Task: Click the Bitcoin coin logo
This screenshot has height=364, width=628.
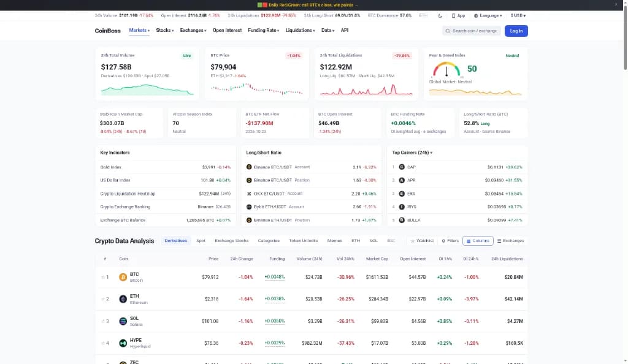Action: coord(123,277)
